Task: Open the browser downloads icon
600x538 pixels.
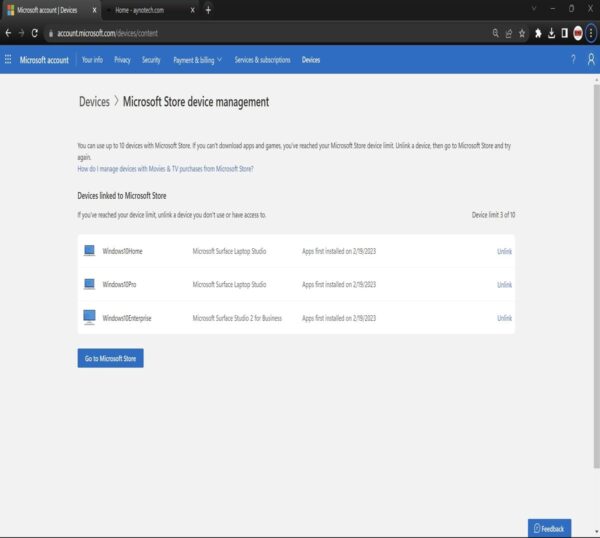Action: coord(551,33)
